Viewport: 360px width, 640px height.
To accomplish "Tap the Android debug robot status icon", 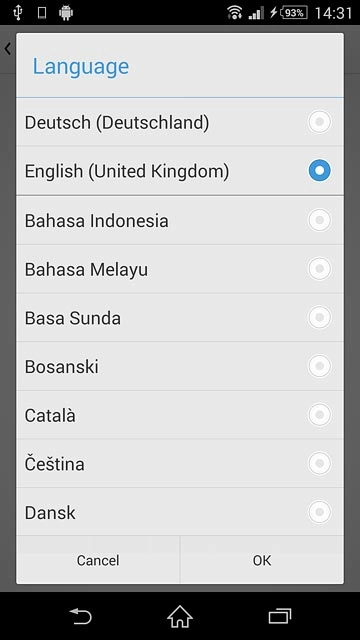I will click(66, 13).
